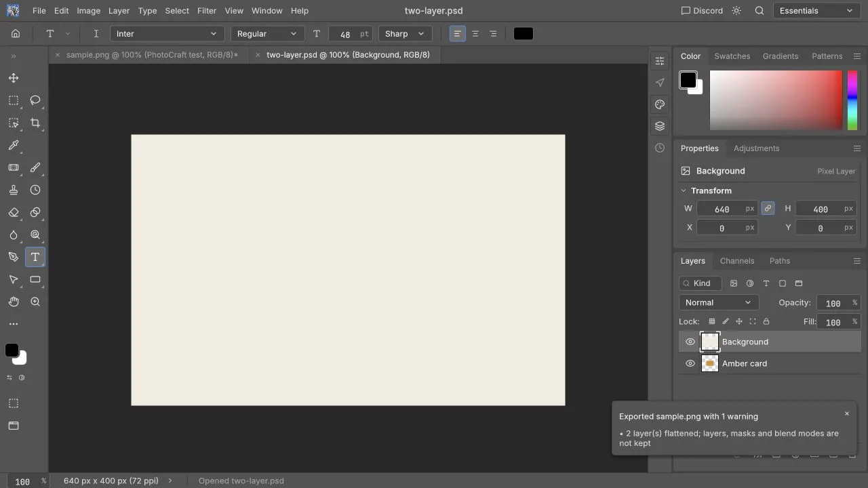Open the Filter menu
The image size is (868, 488).
207,11
